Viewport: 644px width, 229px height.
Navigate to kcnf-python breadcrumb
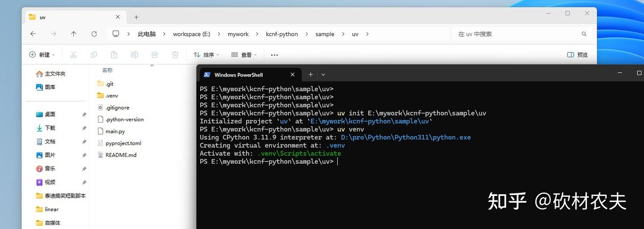click(282, 34)
